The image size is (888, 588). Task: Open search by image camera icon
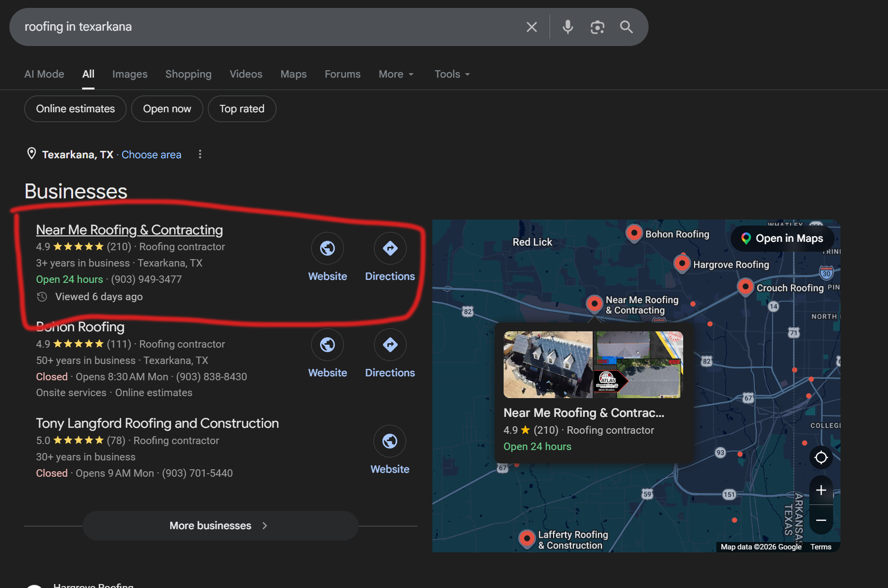tap(598, 27)
